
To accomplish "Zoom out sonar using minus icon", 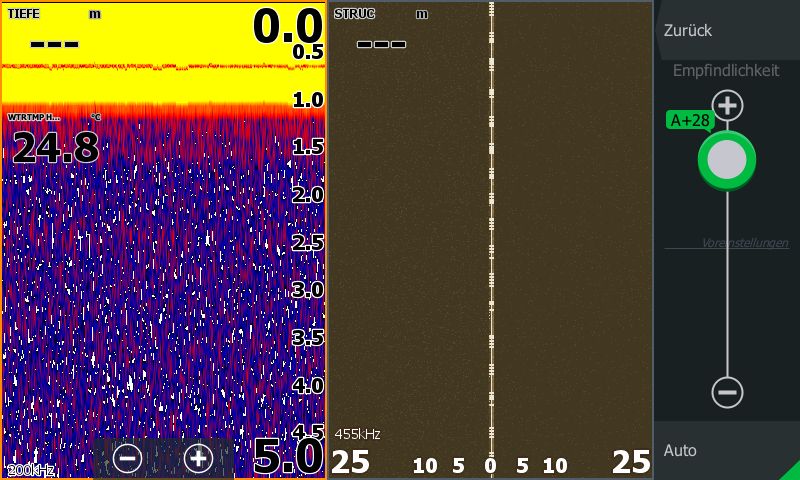I will coord(127,458).
